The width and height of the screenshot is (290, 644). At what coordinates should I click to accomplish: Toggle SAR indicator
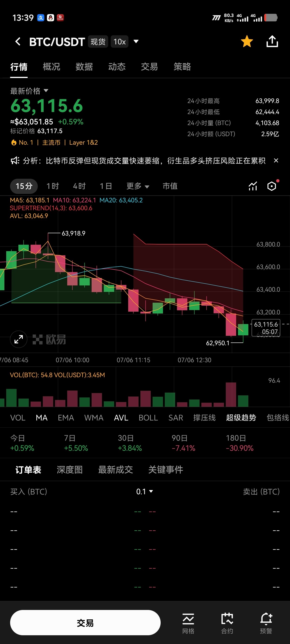[176, 417]
